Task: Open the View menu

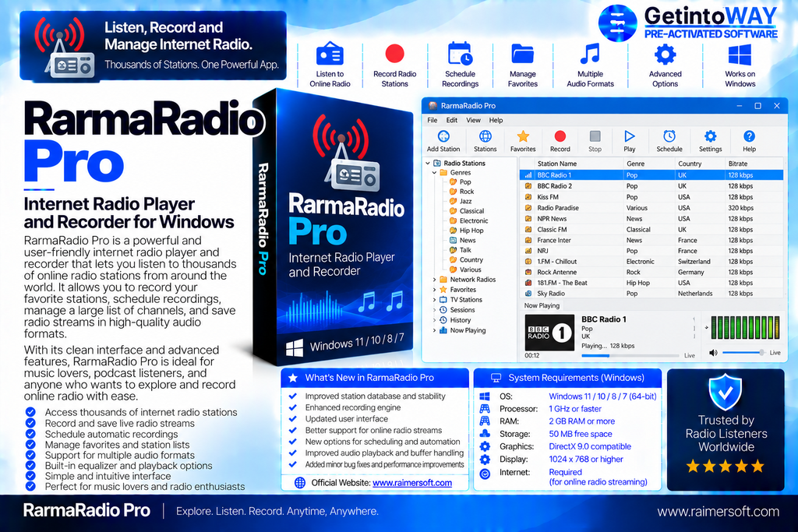Action: (x=473, y=120)
